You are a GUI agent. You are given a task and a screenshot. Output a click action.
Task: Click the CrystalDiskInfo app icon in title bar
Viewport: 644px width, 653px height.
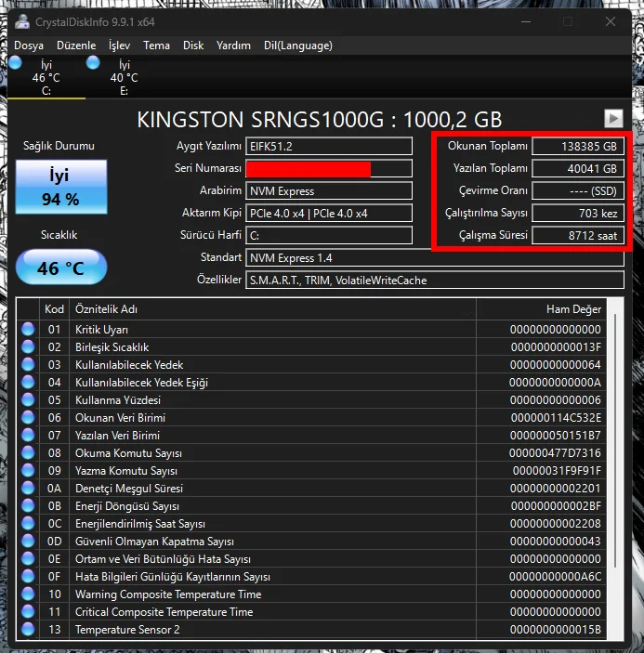(22, 21)
